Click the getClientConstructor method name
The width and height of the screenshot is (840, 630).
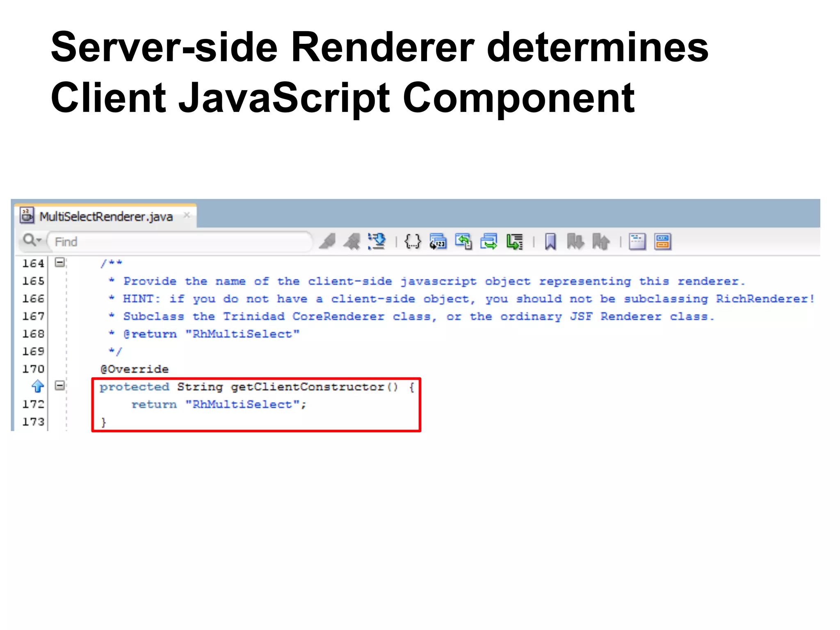tap(308, 387)
